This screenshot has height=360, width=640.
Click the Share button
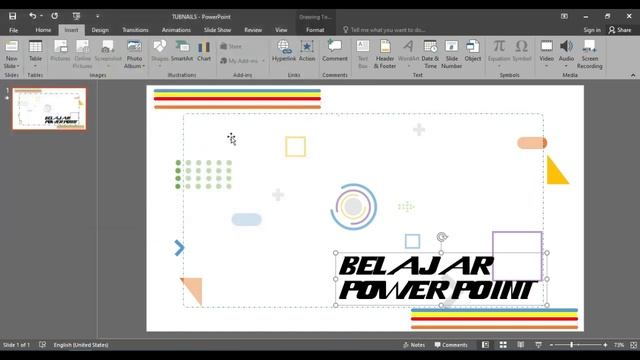click(620, 30)
